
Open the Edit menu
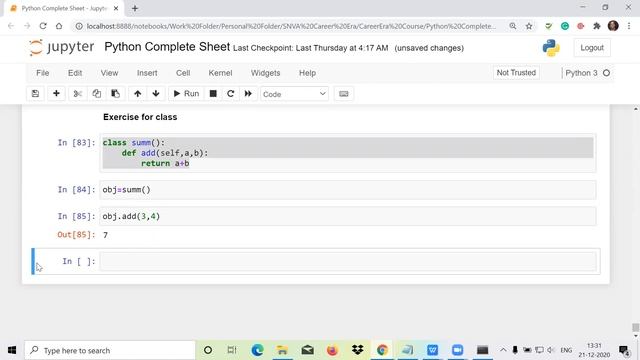[75, 73]
